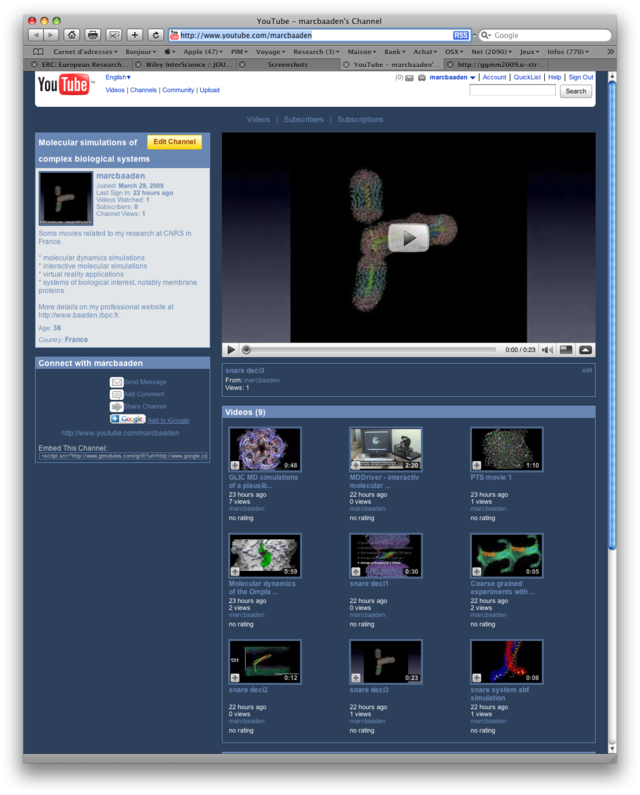
Task: Open the English language dropdown
Action: point(118,77)
